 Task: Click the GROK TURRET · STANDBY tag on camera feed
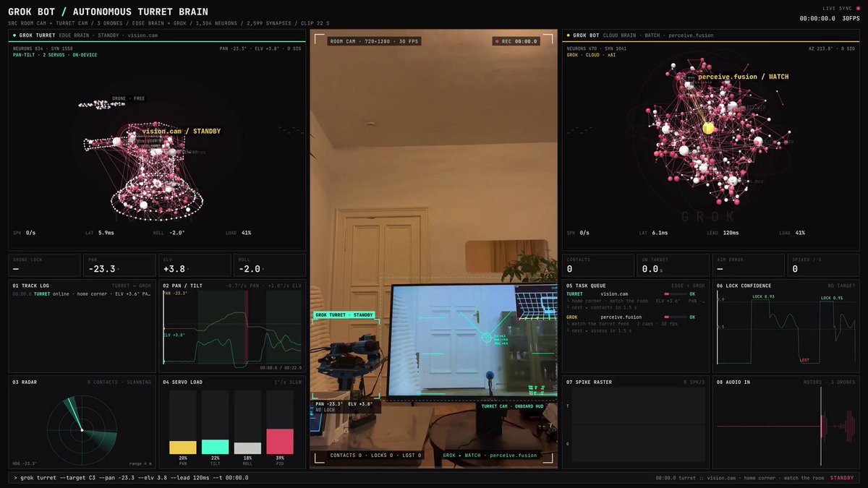344,315
